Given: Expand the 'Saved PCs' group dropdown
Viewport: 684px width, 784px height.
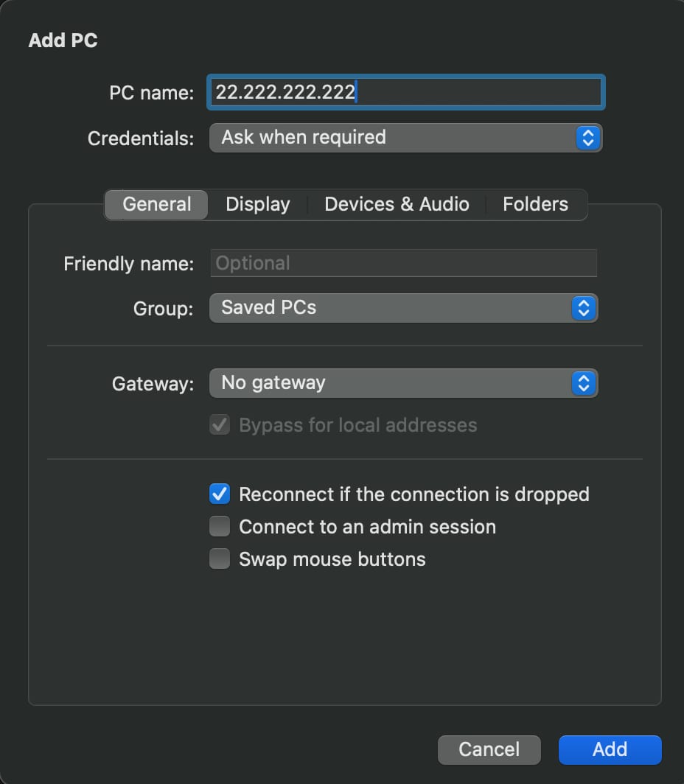Looking at the screenshot, I should (402, 308).
